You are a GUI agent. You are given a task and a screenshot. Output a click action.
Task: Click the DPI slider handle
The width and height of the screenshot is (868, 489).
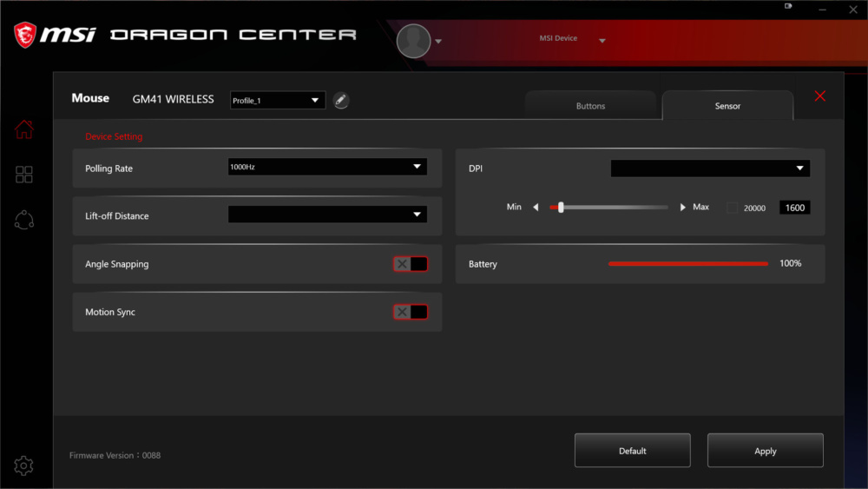[561, 207]
